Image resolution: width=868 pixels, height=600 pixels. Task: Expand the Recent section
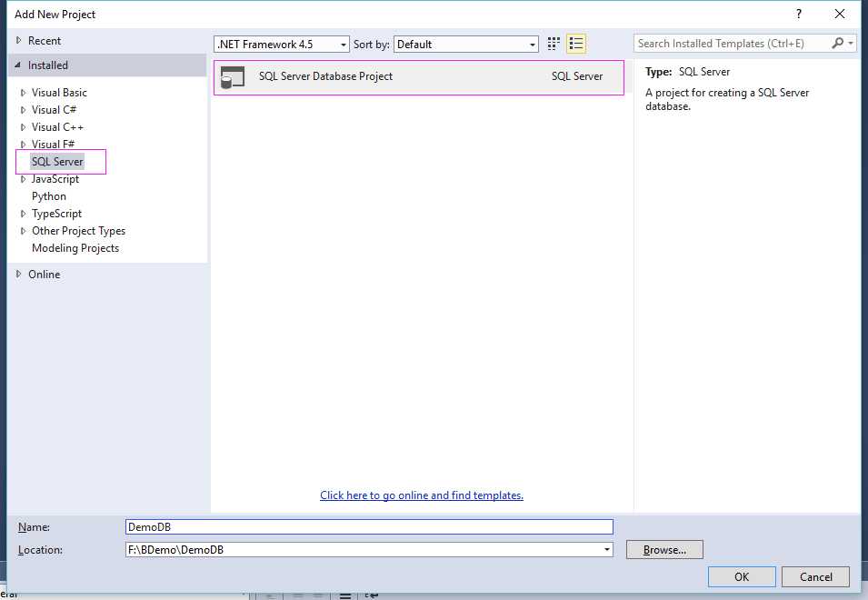click(x=19, y=40)
